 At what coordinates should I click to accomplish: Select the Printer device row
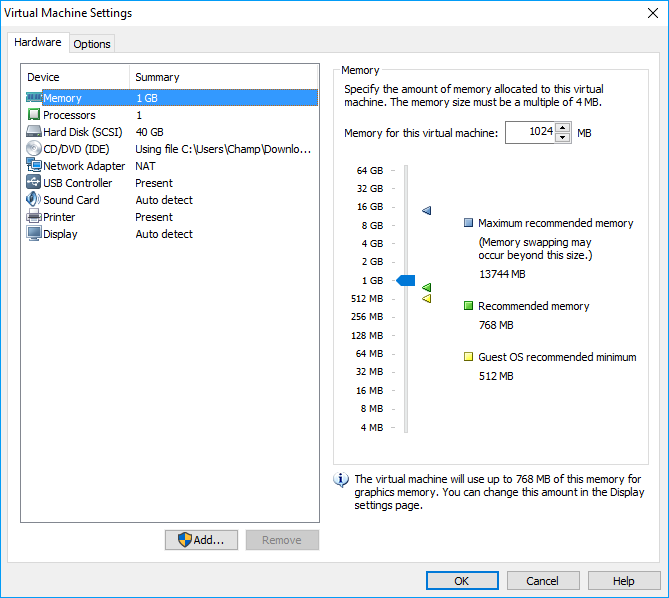(x=172, y=217)
